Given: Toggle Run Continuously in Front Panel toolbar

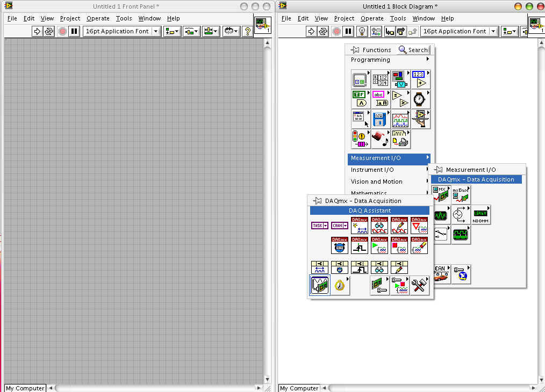Looking at the screenshot, I should point(49,31).
